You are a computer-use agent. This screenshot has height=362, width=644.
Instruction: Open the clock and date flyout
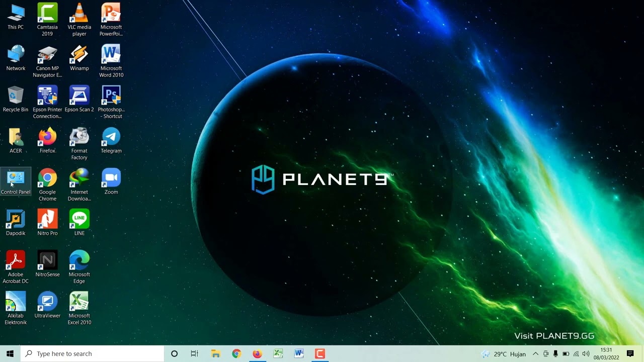[x=606, y=354]
